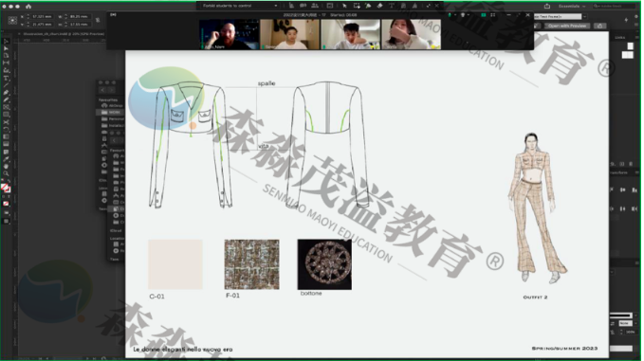The width and height of the screenshot is (644, 361).
Task: Select the Direct Selection arrow tool
Action: click(6, 48)
